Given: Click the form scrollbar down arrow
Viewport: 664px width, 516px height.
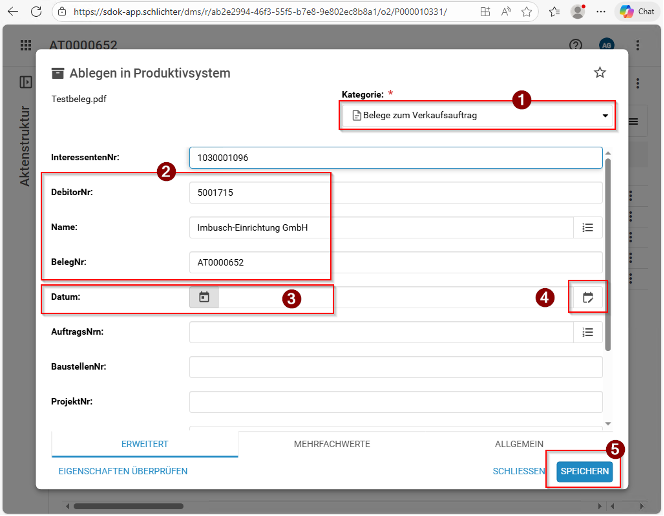Looking at the screenshot, I should coord(608,424).
